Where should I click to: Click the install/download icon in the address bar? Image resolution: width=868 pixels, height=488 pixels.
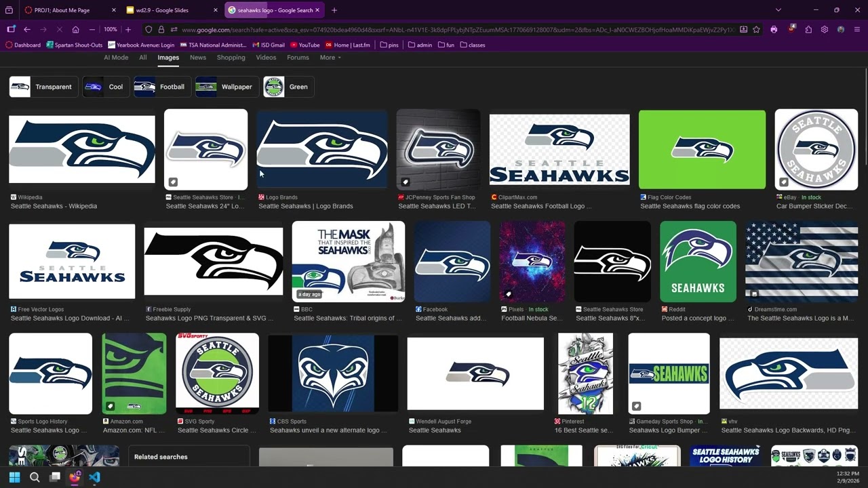click(x=743, y=30)
